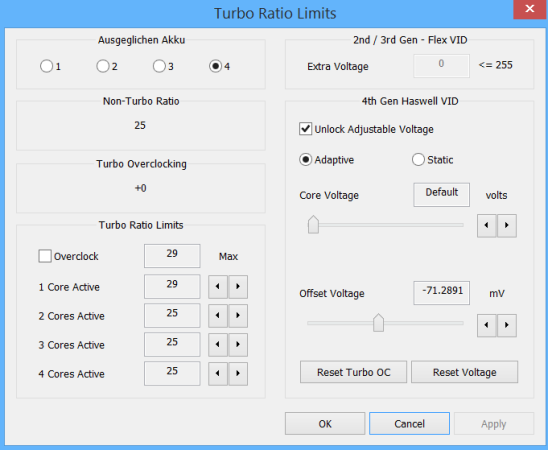
Task: Select the Static voltage radio button
Action: pyautogui.click(x=418, y=160)
